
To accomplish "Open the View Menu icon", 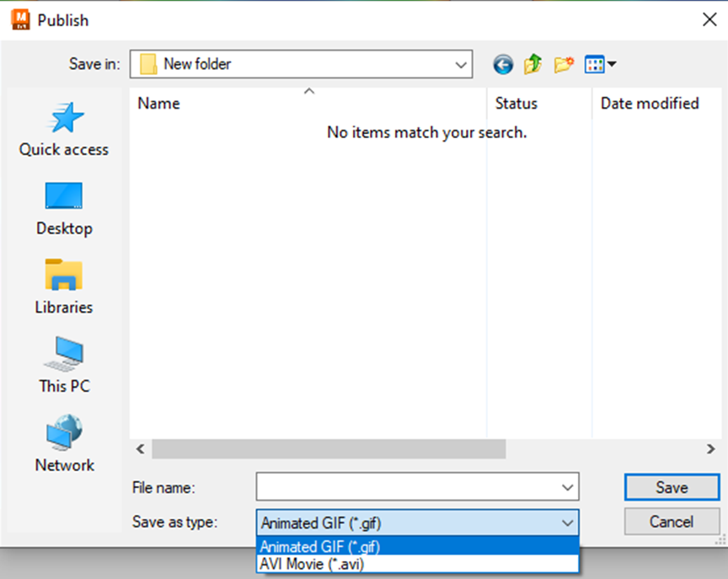I will point(594,64).
